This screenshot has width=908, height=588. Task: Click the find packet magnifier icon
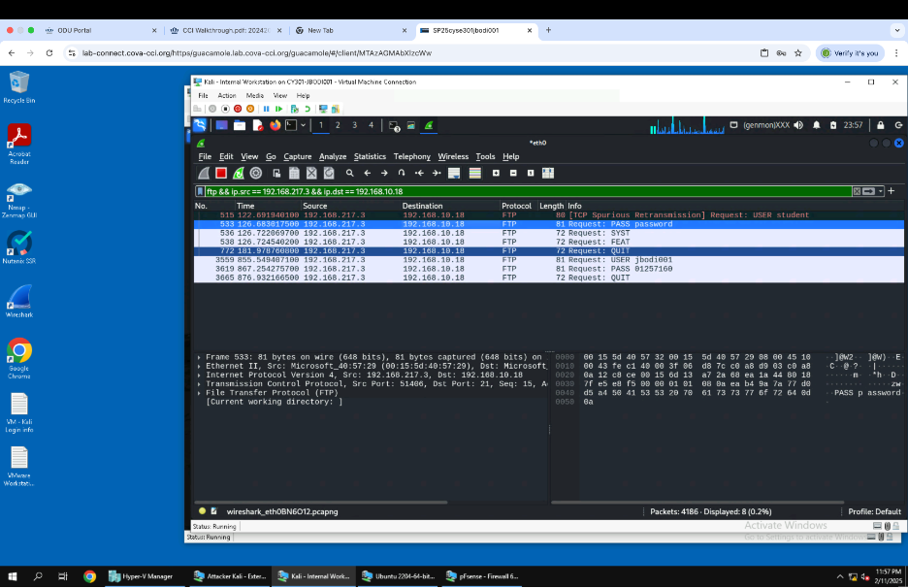coord(350,173)
